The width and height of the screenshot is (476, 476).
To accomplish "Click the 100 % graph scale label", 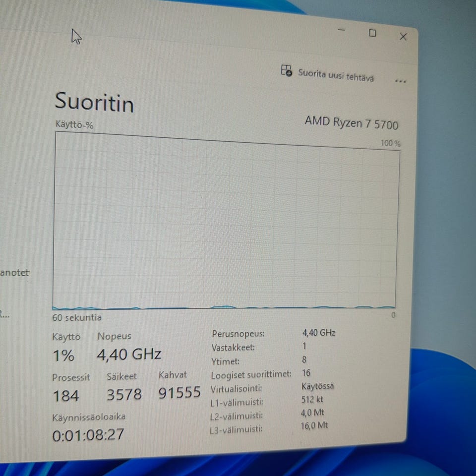I will pos(391,143).
